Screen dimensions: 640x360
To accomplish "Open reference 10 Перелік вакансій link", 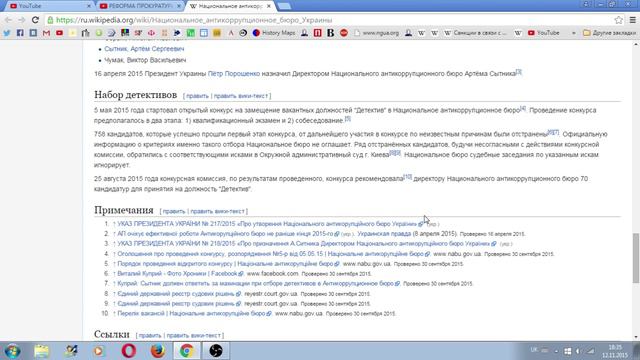I will (191, 313).
